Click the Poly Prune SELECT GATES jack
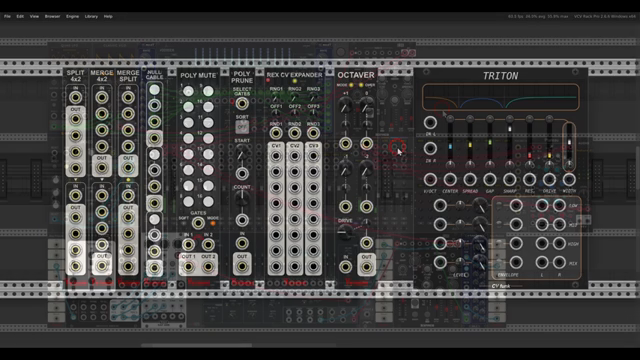This screenshot has width=640, height=360. click(242, 104)
